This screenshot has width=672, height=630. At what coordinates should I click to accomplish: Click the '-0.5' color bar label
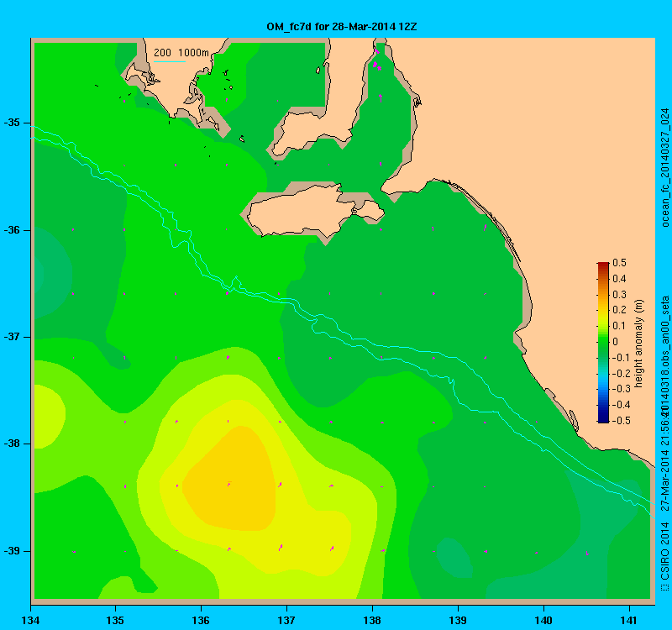621,421
